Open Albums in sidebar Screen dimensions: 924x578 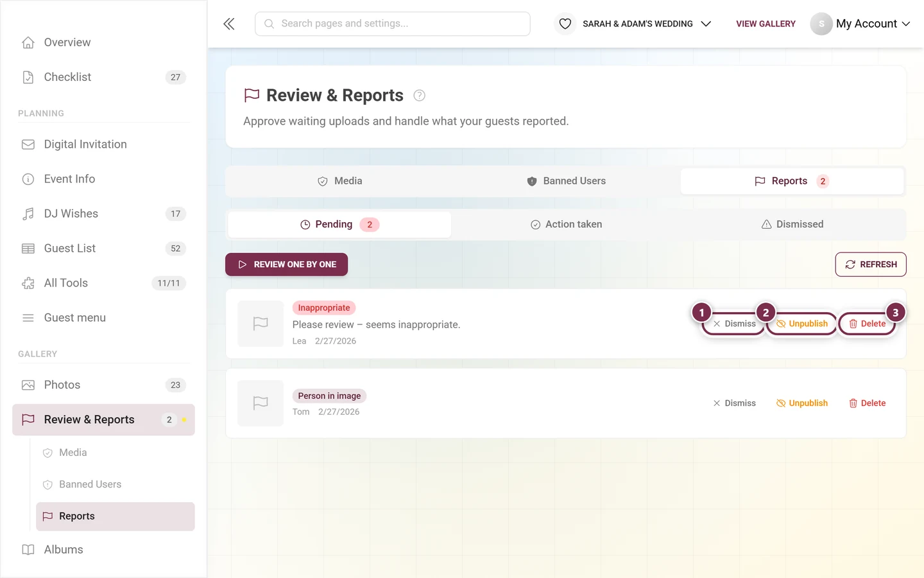point(103,550)
